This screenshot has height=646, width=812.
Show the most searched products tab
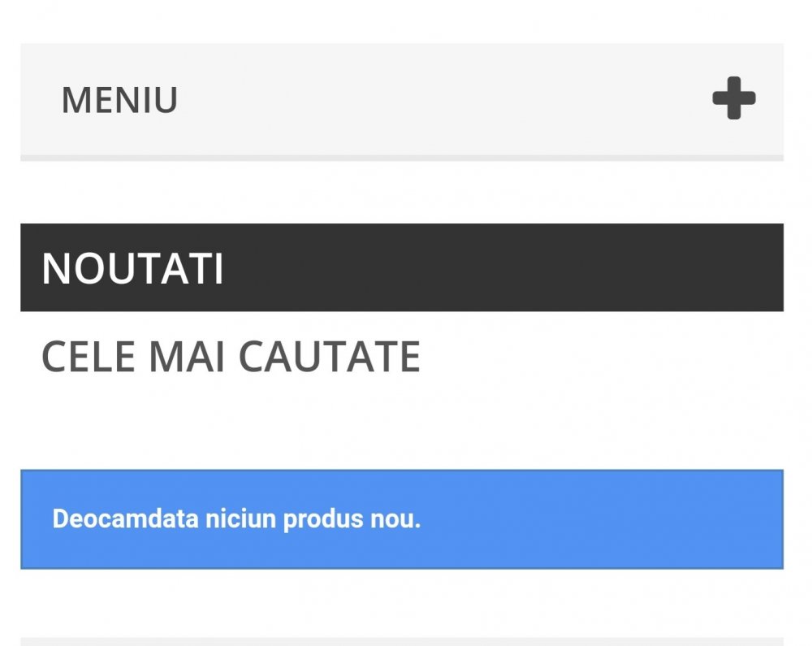[x=231, y=357]
